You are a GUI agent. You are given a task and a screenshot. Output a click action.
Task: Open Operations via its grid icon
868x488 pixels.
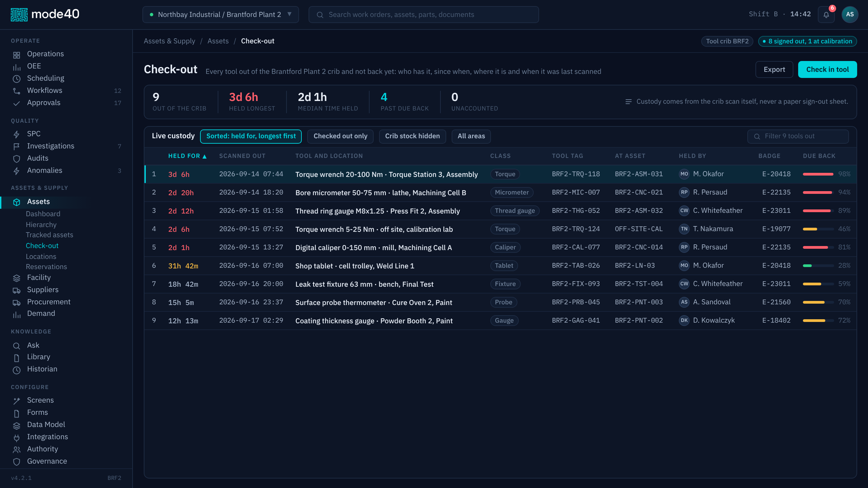17,55
